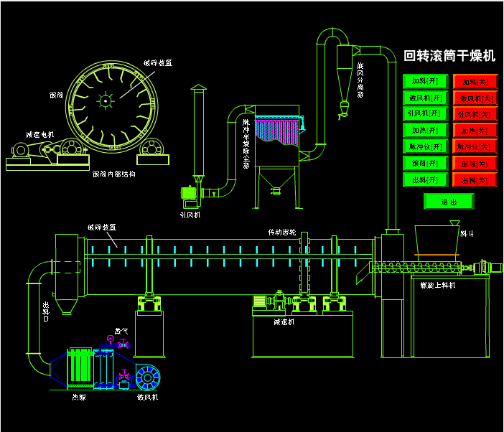
Task: Click the 减速电机 label
Action: [x=40, y=135]
